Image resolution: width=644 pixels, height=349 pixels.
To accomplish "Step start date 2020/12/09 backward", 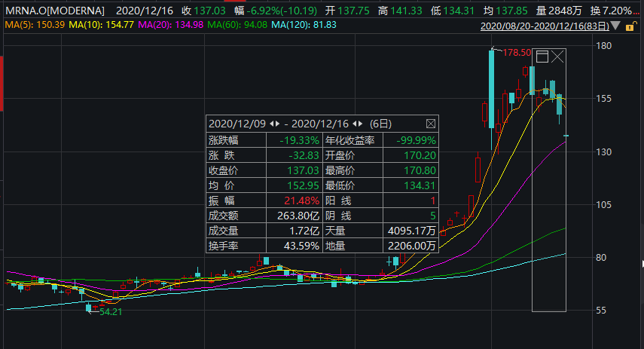I will tap(273, 124).
